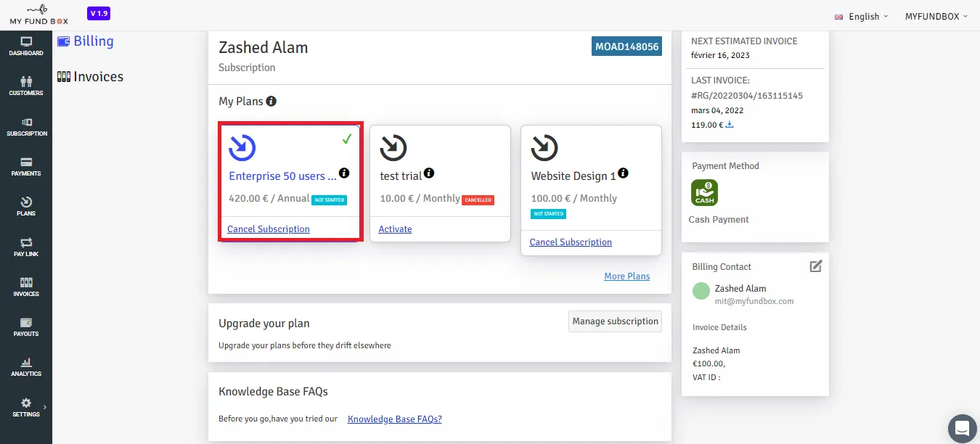Click the info icon beside My Plans
This screenshot has height=444, width=980.
(x=271, y=102)
